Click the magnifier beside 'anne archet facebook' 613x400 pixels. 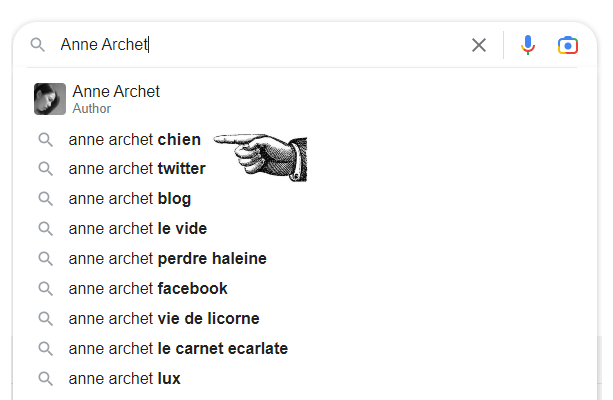(45, 289)
